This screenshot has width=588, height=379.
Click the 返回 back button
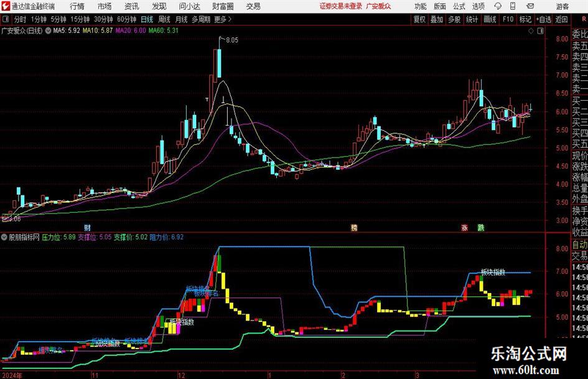[x=561, y=19]
